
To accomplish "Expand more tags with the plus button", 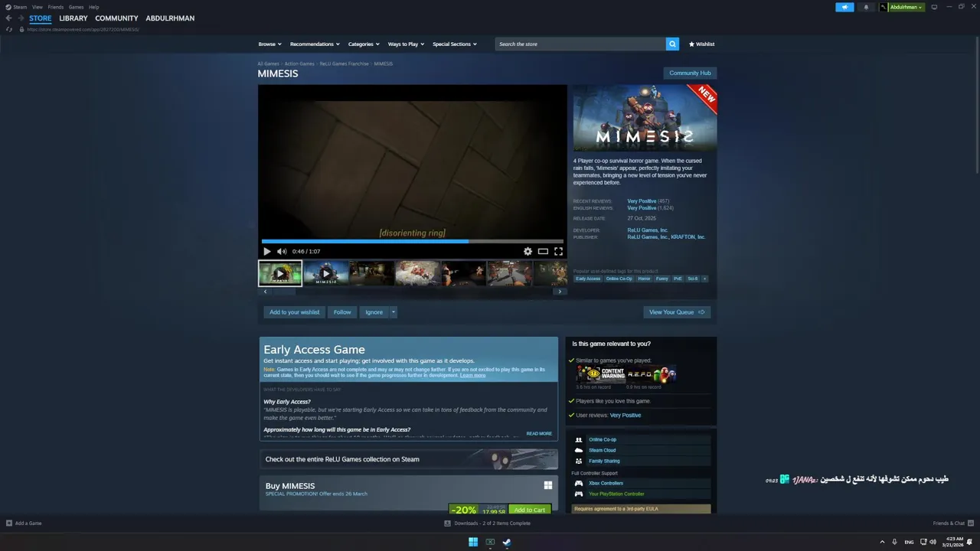I will click(x=704, y=279).
